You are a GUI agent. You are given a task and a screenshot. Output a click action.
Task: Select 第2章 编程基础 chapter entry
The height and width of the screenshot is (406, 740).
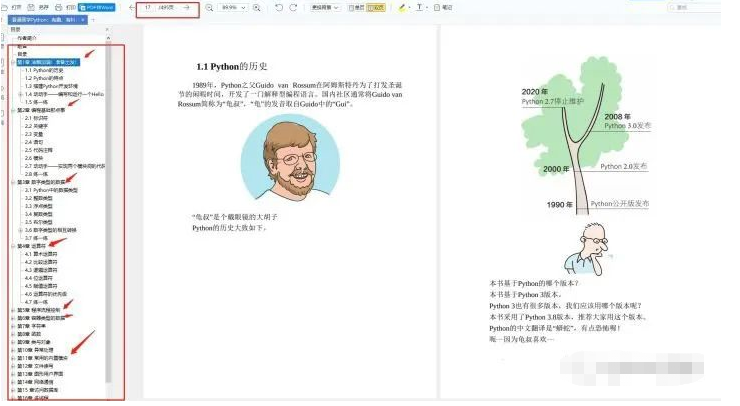tap(41, 110)
